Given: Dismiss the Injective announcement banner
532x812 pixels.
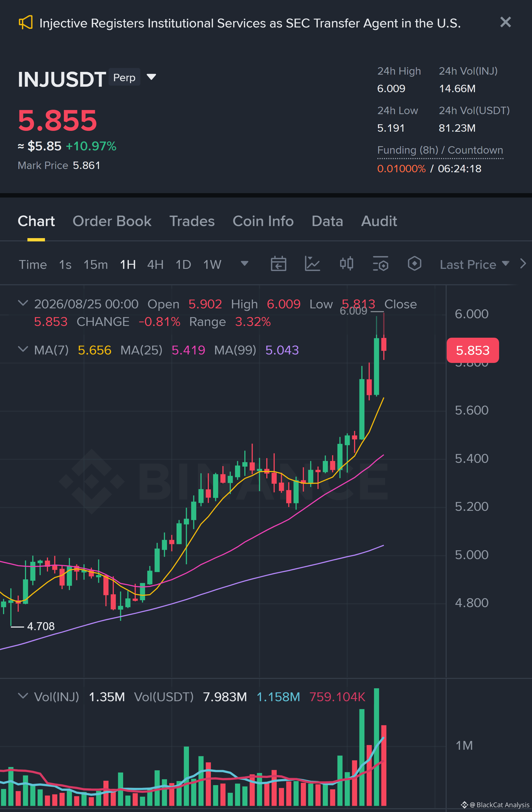Looking at the screenshot, I should click(x=505, y=22).
